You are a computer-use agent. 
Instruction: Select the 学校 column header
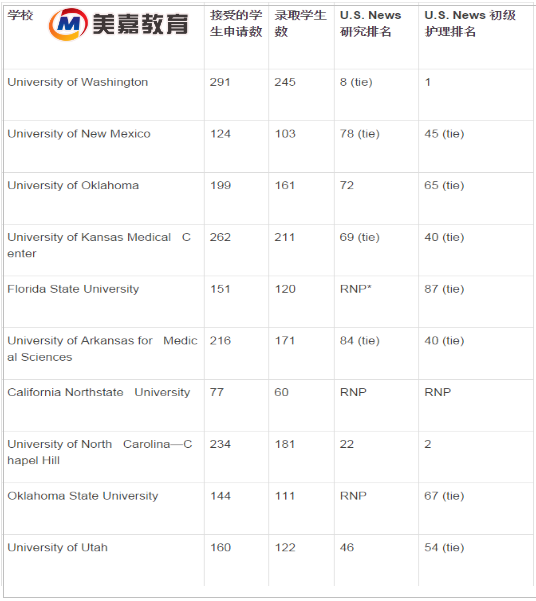[x=20, y=15]
